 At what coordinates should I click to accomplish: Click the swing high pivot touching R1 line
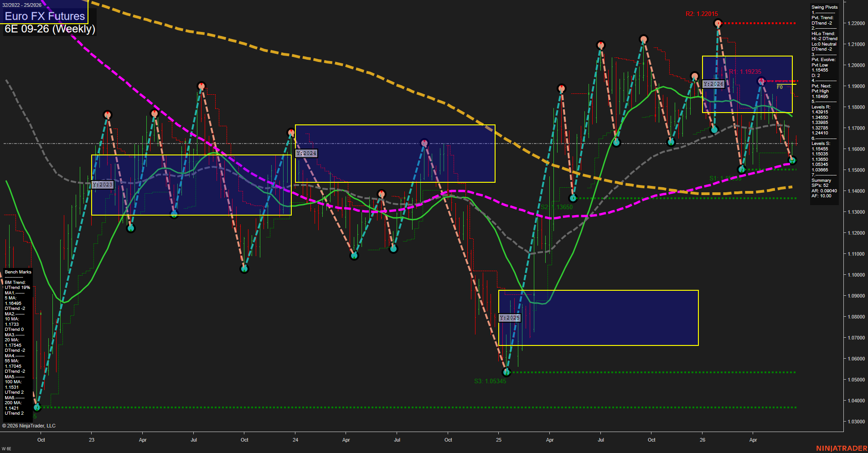(761, 81)
